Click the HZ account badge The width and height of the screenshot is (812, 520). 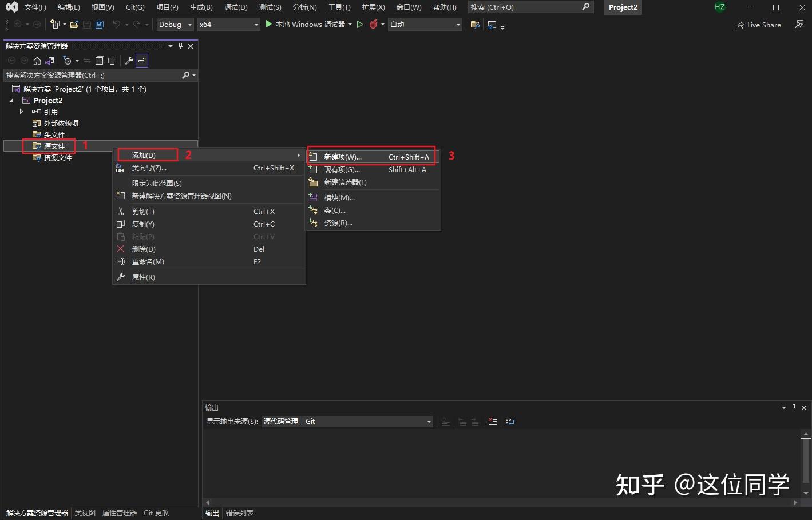720,7
